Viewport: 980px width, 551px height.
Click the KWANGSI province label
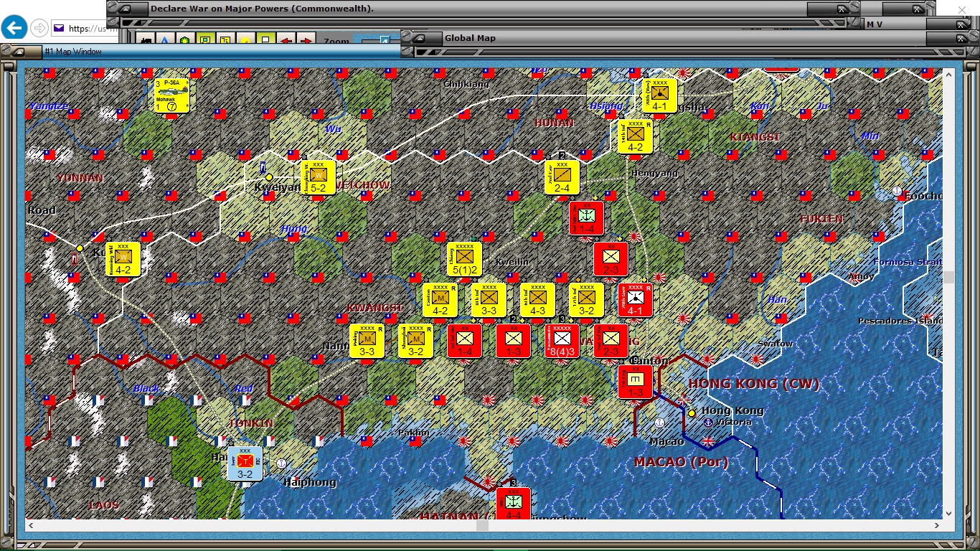click(x=374, y=308)
